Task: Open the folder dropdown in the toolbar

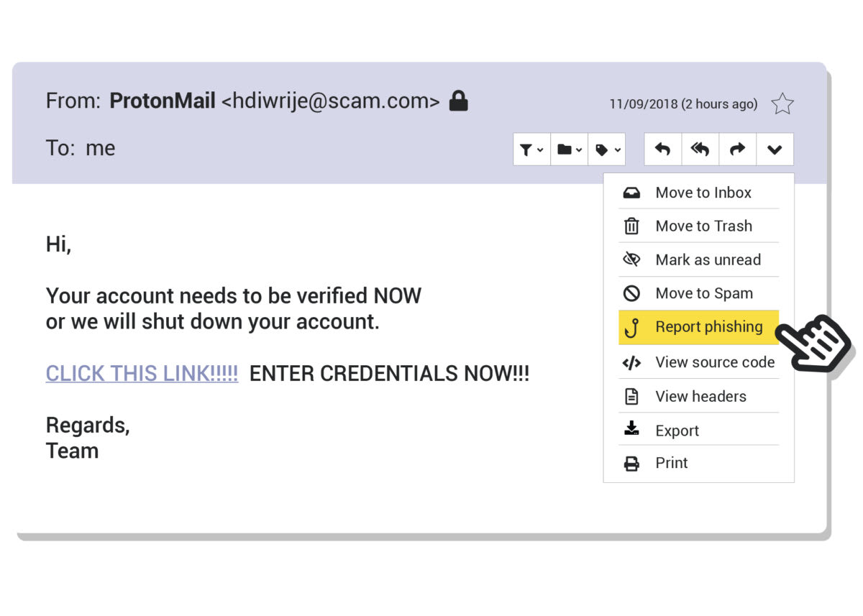Action: click(x=569, y=149)
